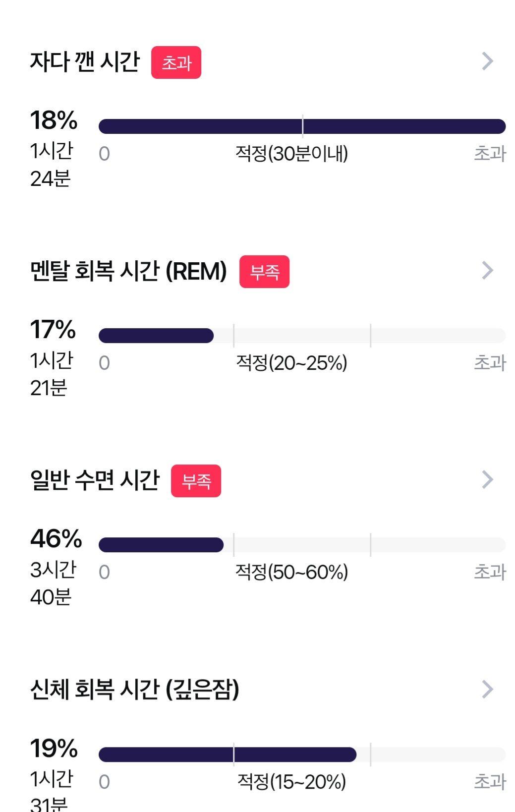Tap the 적정(50~60%) range label

coord(291,572)
